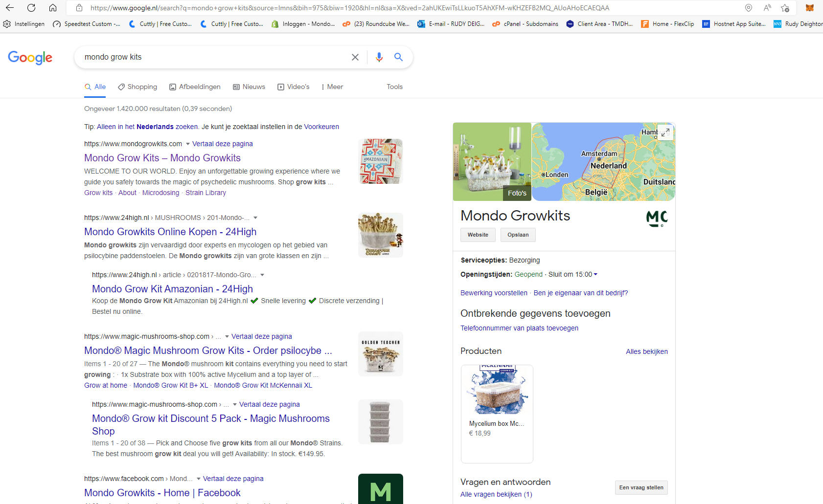Open browser favorites star icon

coord(785,8)
